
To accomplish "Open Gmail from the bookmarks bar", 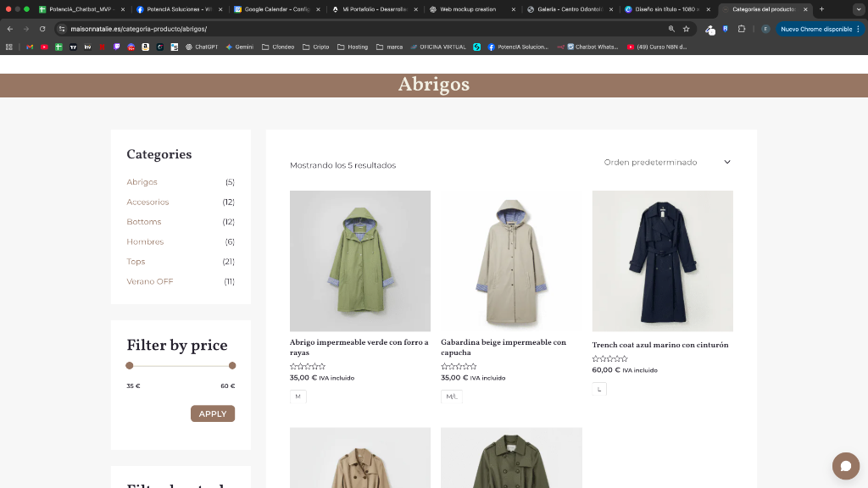I will pyautogui.click(x=30, y=47).
